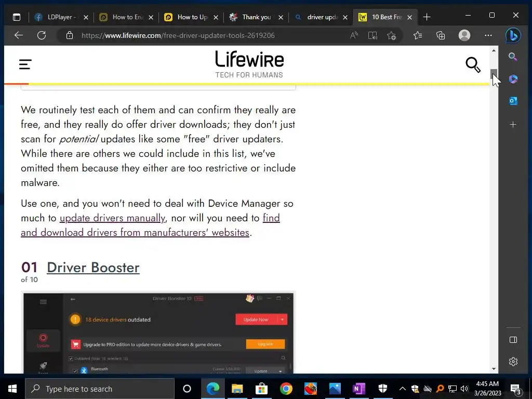The height and width of the screenshot is (399, 532).
Task: Open Microsoft Store from the taskbar
Action: (262, 389)
